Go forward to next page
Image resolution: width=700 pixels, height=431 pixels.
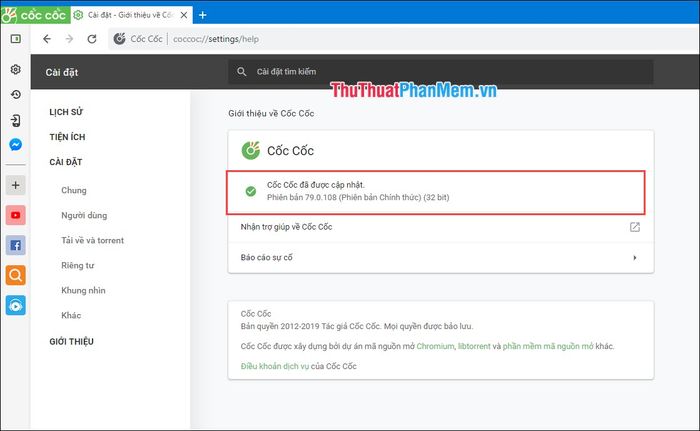point(69,39)
